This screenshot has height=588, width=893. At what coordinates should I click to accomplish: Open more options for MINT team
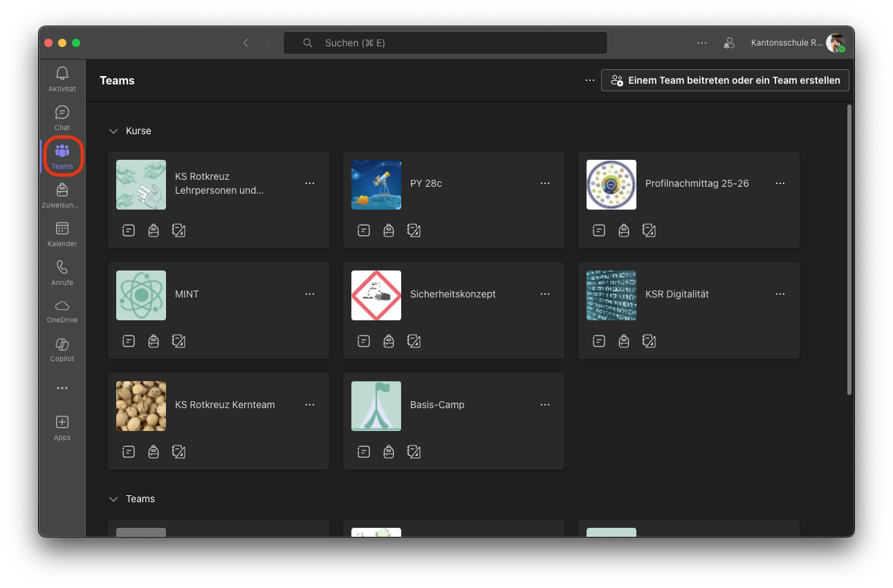[310, 294]
